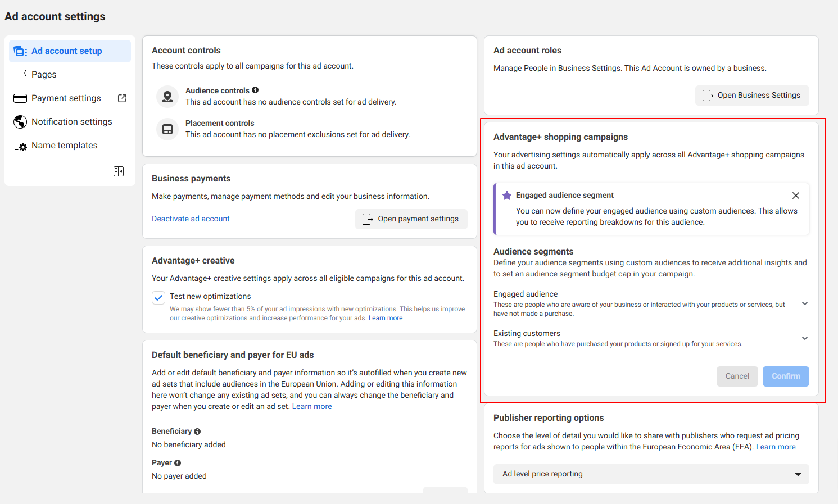Image resolution: width=838 pixels, height=504 pixels.
Task: Click the Payment settings card icon
Action: point(20,98)
